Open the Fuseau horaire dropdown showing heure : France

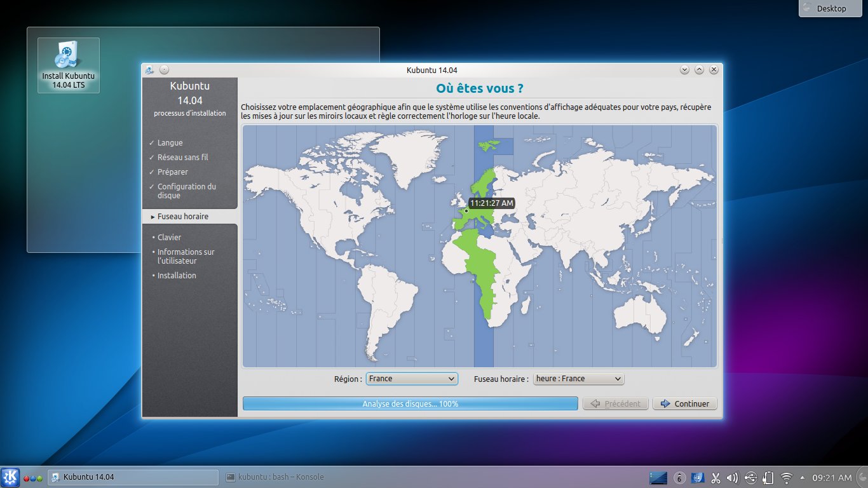click(x=578, y=379)
